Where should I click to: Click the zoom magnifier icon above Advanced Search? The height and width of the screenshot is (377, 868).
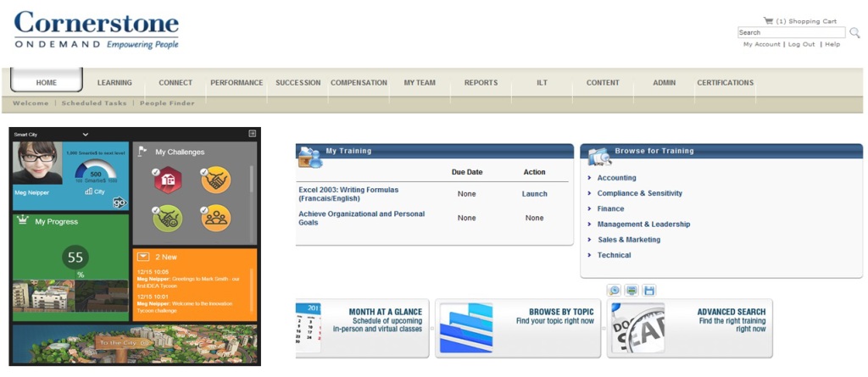click(615, 291)
